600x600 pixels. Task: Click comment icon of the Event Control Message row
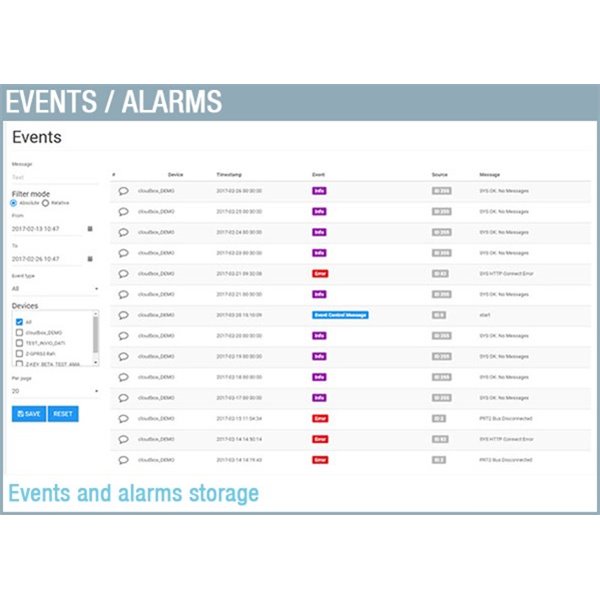(123, 315)
